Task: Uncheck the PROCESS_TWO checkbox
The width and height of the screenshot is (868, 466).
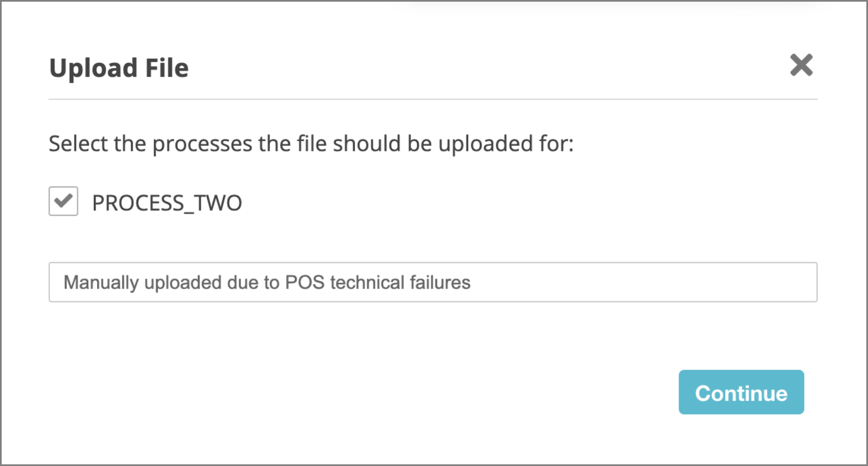Action: [63, 201]
